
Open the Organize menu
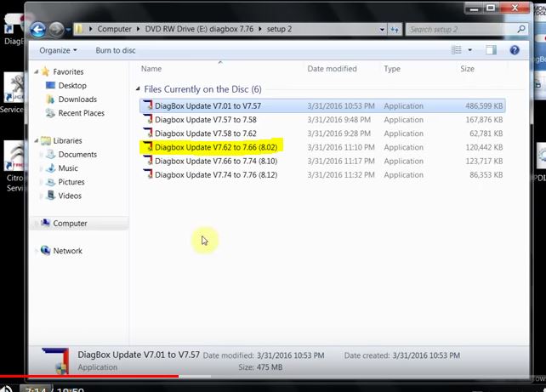pos(58,50)
